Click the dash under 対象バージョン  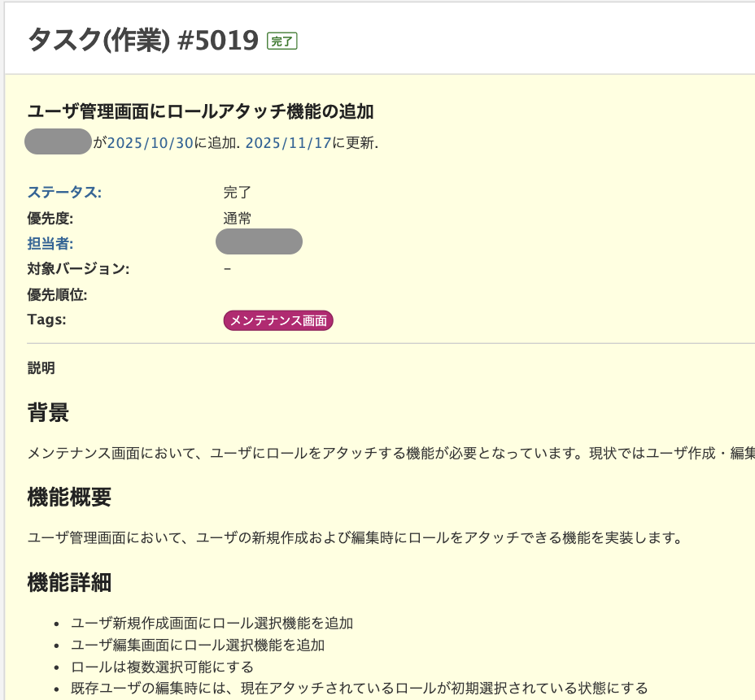click(229, 268)
